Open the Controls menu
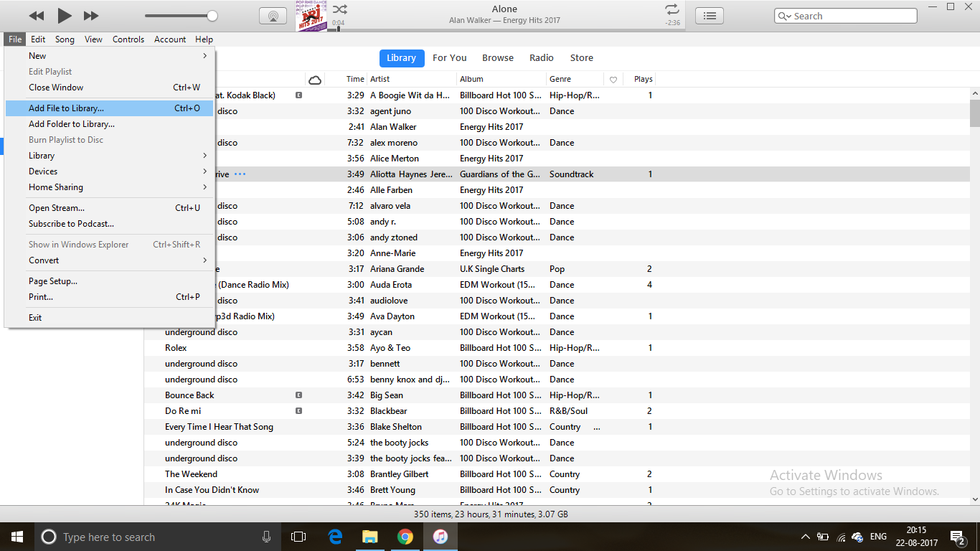 [x=128, y=39]
